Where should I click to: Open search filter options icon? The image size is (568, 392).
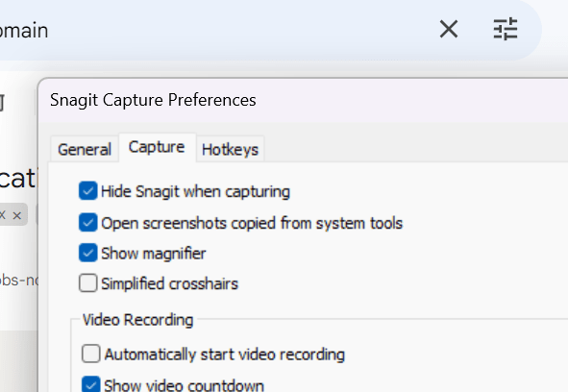click(x=506, y=29)
